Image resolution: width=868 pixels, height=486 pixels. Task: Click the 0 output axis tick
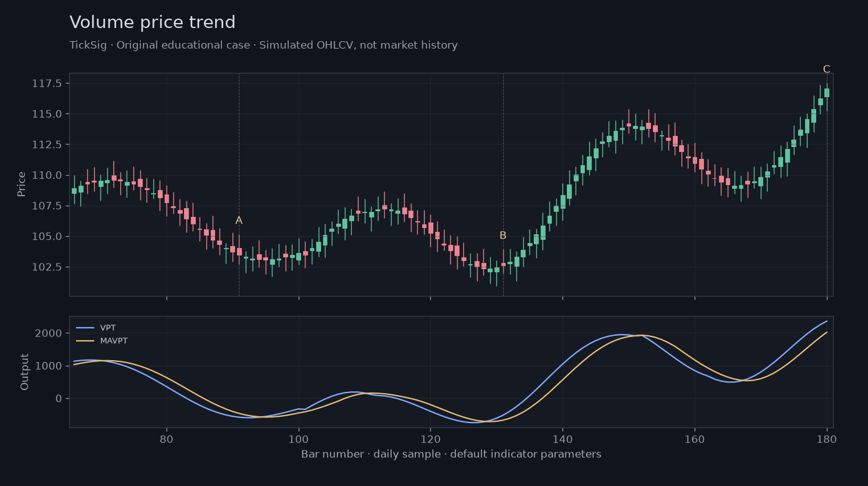59,398
